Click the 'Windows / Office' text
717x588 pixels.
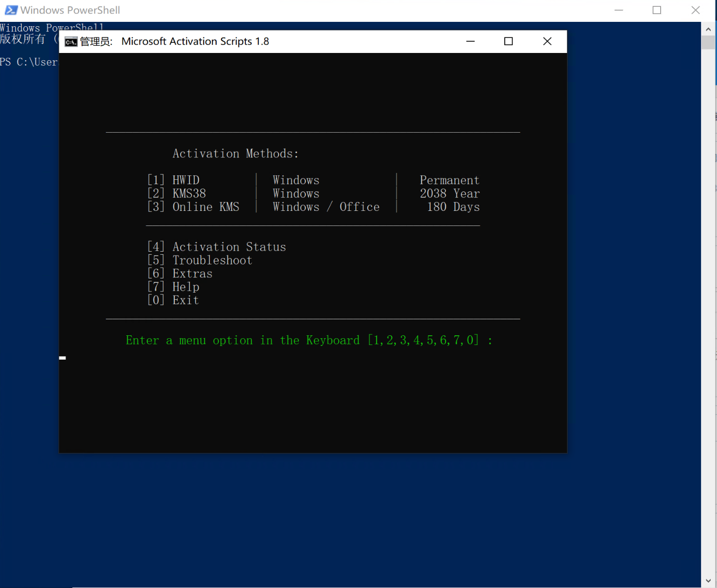pyautogui.click(x=326, y=207)
